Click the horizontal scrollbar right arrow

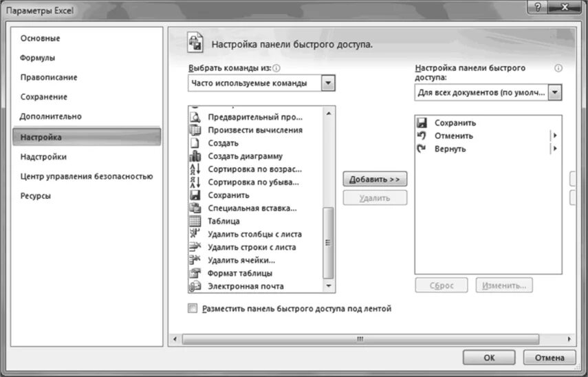pyautogui.click(x=569, y=339)
